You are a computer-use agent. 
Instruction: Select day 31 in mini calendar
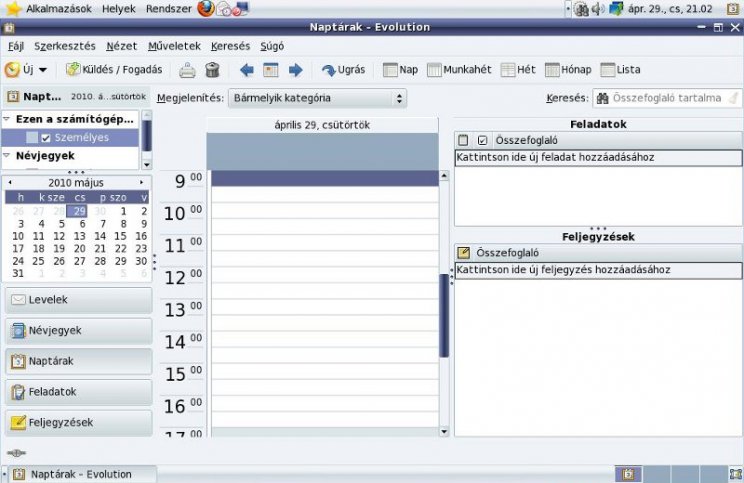pos(18,273)
